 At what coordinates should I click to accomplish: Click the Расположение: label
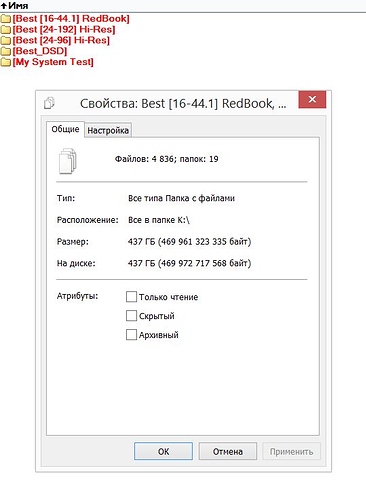87,220
